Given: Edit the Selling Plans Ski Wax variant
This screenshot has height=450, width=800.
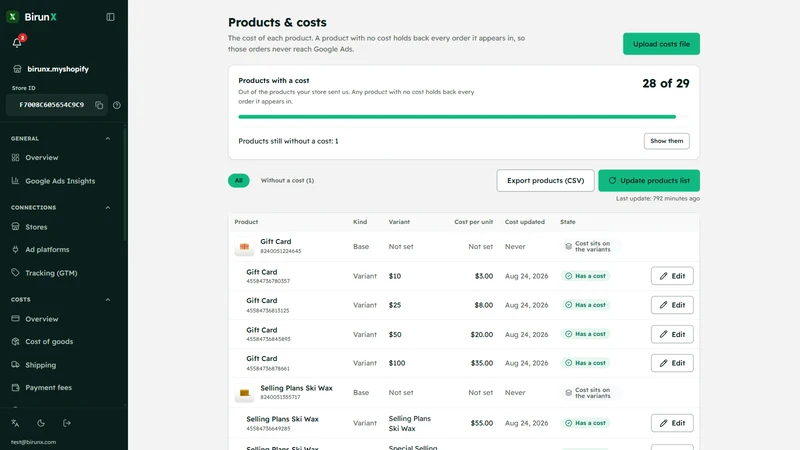Looking at the screenshot, I should coord(672,423).
